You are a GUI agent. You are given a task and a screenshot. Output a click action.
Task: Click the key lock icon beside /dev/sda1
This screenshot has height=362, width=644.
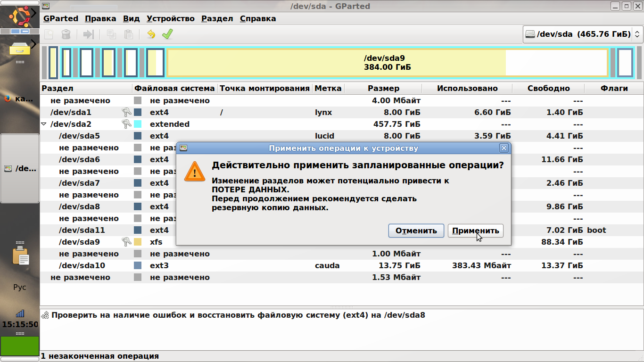click(126, 112)
